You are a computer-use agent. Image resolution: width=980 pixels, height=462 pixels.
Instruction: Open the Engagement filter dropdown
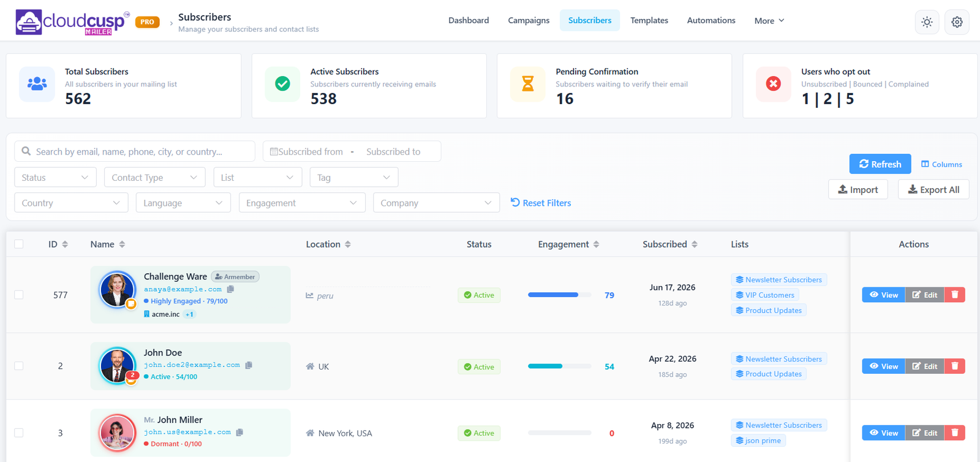(302, 203)
